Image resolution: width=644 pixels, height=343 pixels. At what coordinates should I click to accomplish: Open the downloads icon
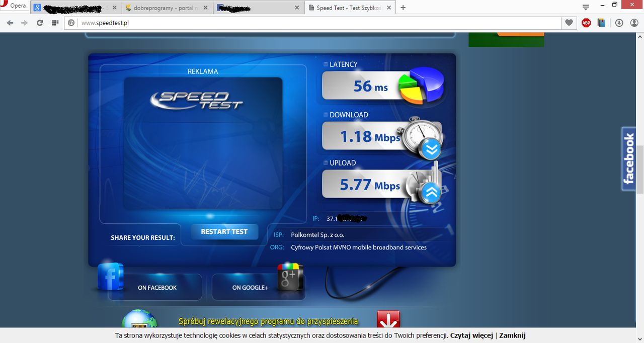(619, 23)
